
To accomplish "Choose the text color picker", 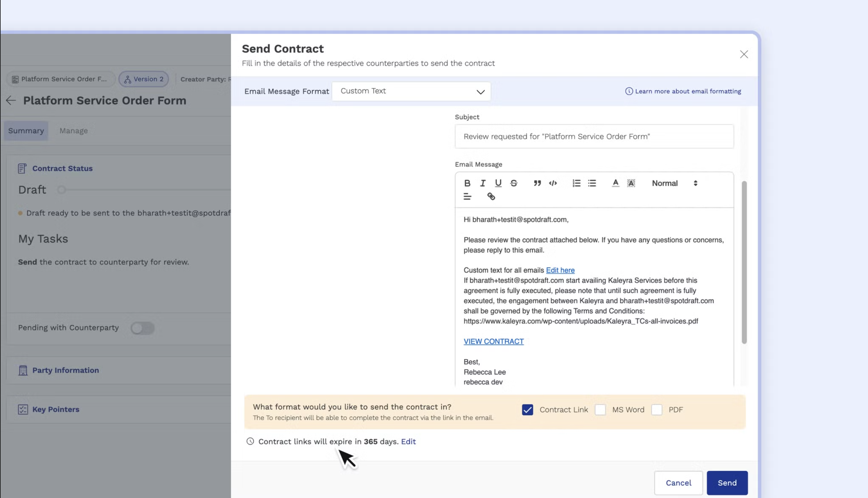I will point(615,183).
